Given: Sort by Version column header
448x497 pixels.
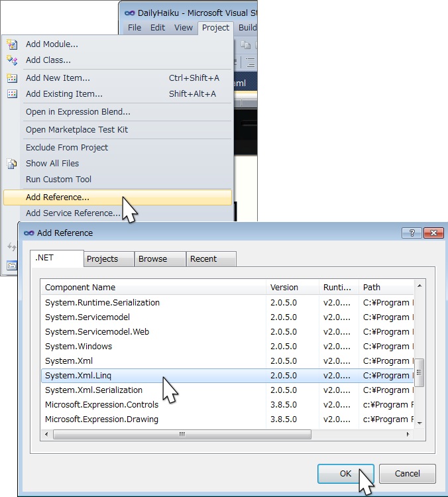Looking at the screenshot, I should [x=292, y=287].
